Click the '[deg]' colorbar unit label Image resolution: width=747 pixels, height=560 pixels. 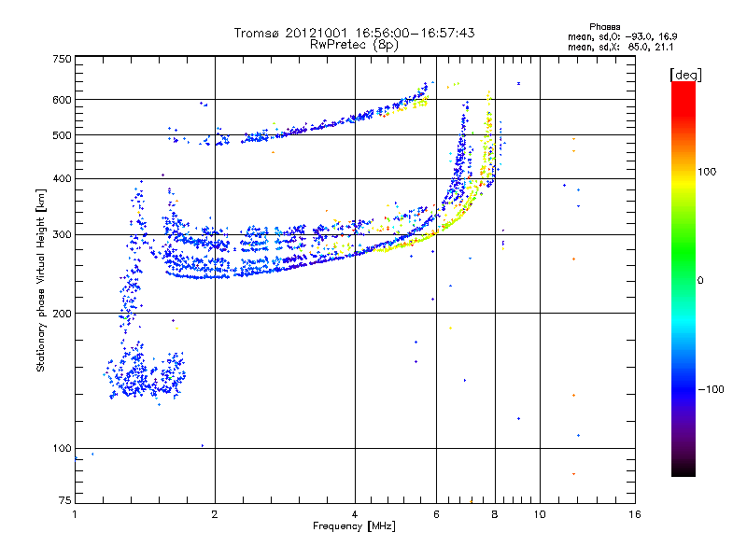click(685, 75)
